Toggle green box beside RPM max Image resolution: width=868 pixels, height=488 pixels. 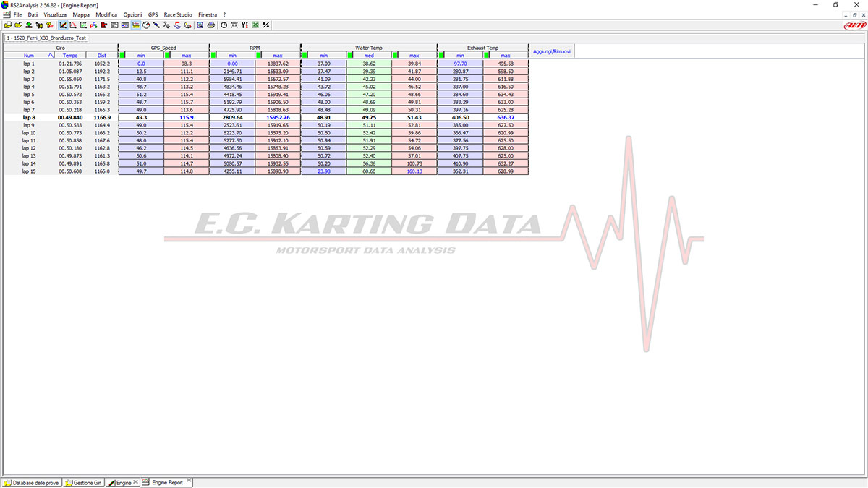pos(259,55)
